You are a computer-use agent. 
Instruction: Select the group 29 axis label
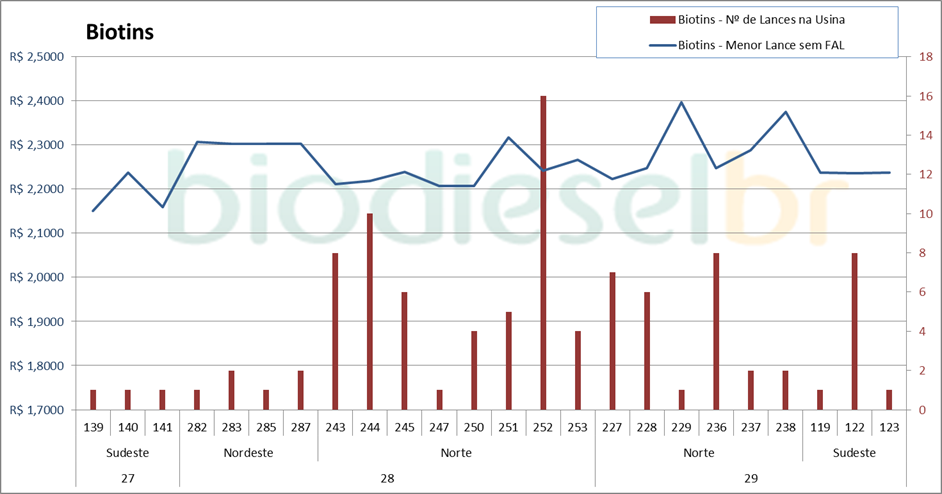[750, 478]
